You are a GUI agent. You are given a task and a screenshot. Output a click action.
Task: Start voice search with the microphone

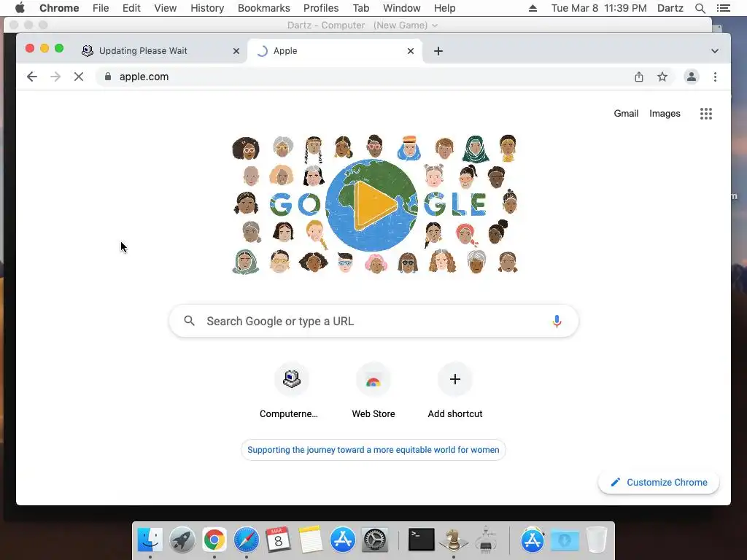click(557, 322)
